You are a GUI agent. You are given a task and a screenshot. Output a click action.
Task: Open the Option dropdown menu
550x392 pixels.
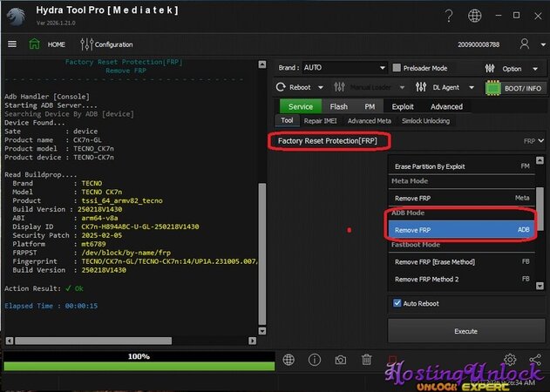pos(516,68)
